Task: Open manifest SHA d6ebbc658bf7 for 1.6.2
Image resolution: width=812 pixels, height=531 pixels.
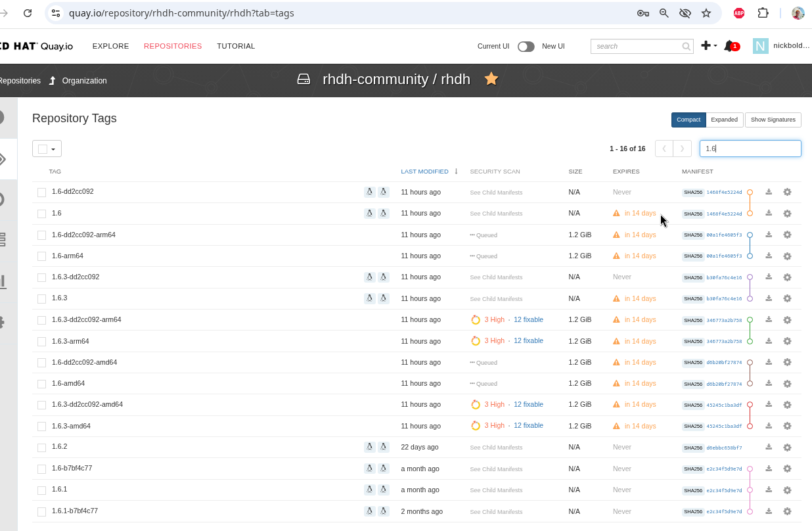Action: (x=724, y=448)
